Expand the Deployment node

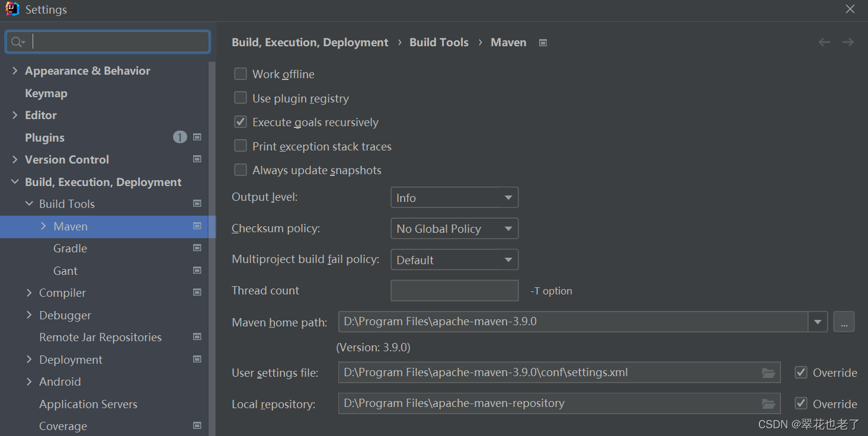pos(29,360)
